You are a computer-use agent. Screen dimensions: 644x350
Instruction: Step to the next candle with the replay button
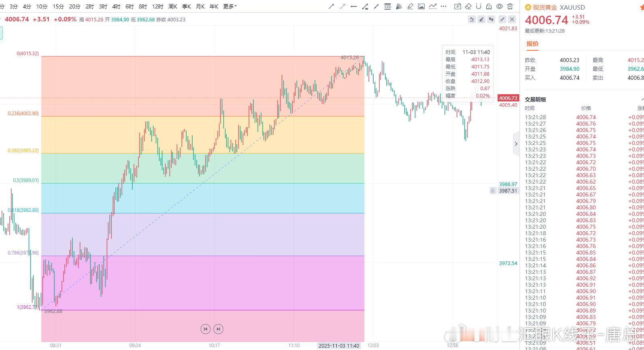(218, 329)
